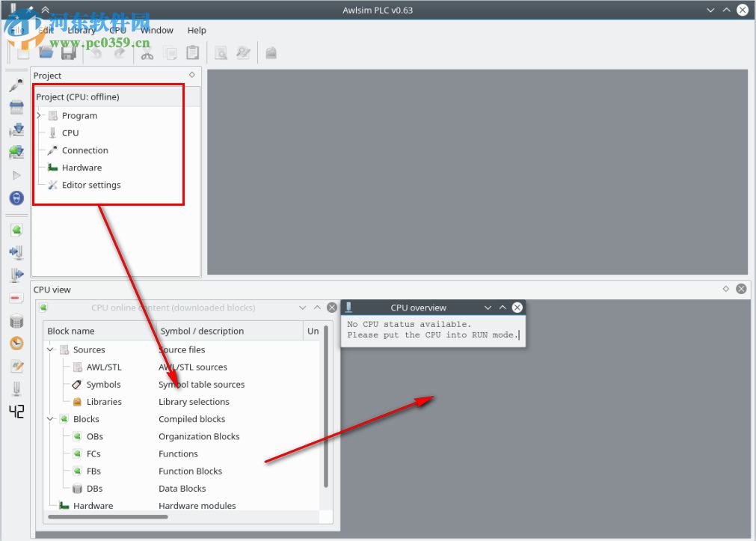756x541 pixels.
Task: Click the Save floppy disk icon
Action: (x=69, y=52)
